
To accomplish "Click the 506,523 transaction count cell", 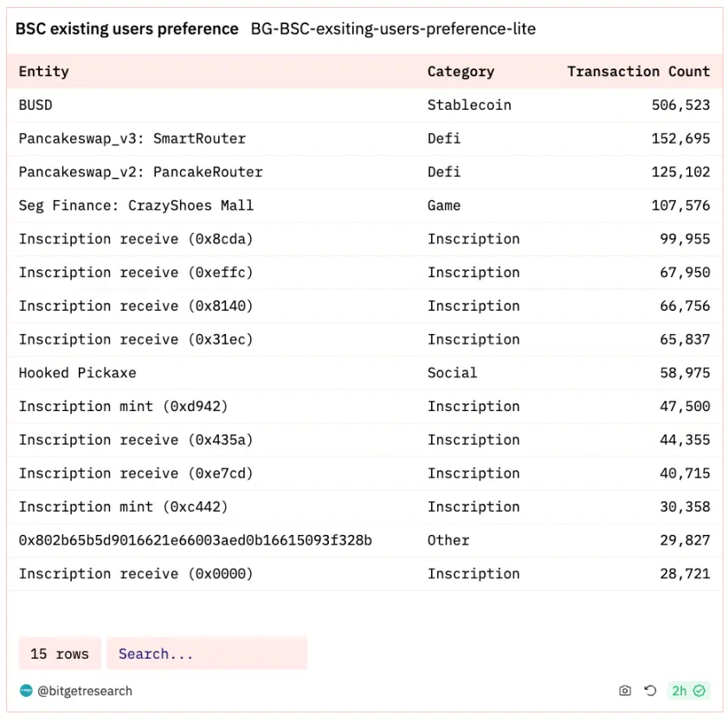I will 680,105.
